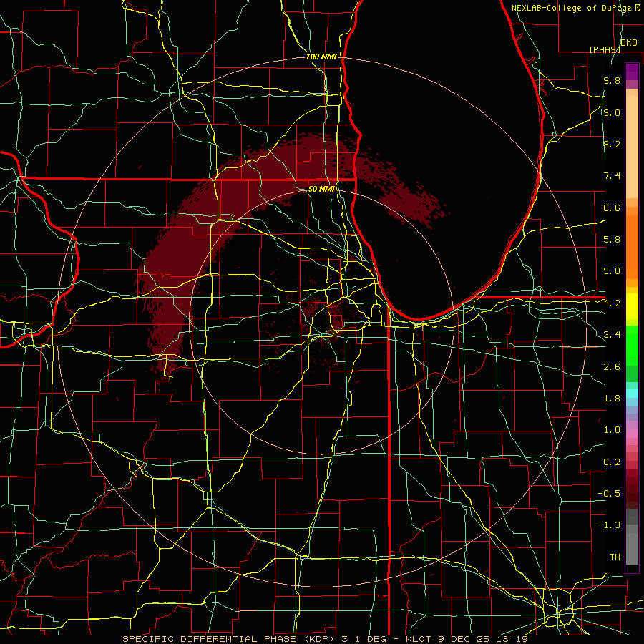This screenshot has width=644, height=644.
Task: Click the 2.6 color scale value
Action: 612,366
